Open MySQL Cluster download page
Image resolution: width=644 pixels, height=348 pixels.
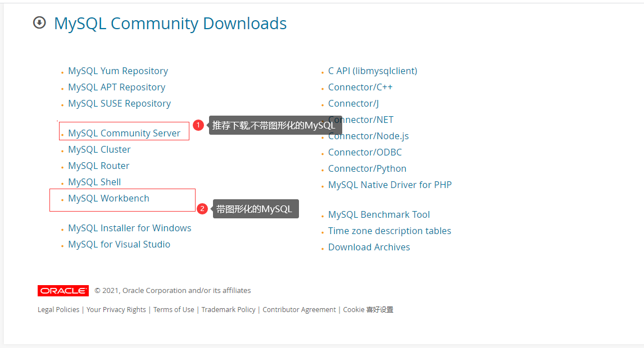99,149
